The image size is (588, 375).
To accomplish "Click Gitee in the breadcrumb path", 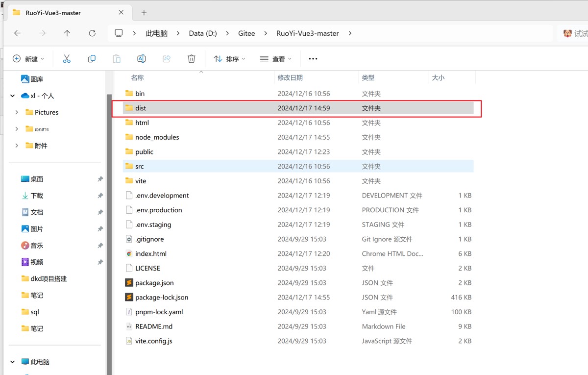I will point(246,33).
